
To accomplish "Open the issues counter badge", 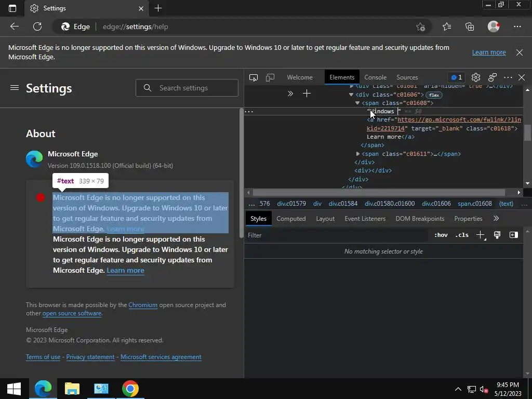I will coord(456,77).
